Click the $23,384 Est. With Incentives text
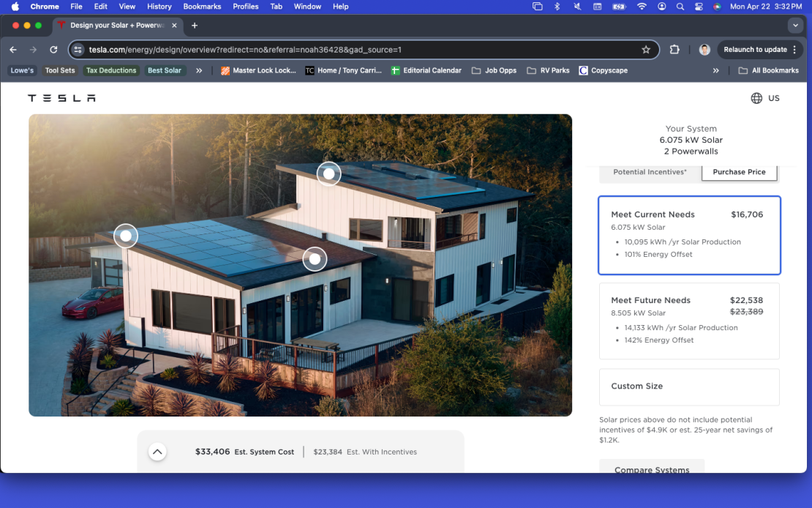 click(365, 452)
